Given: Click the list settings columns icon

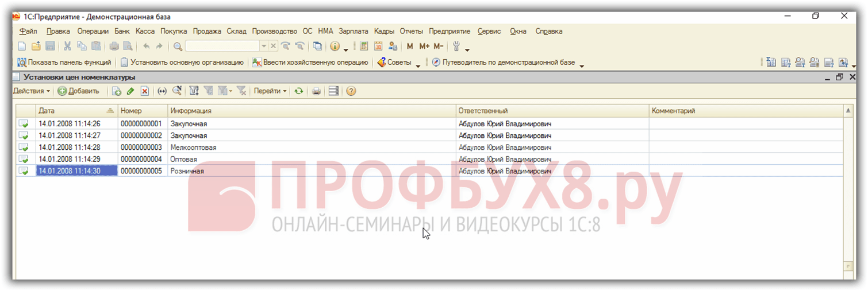Looking at the screenshot, I should tap(333, 91).
